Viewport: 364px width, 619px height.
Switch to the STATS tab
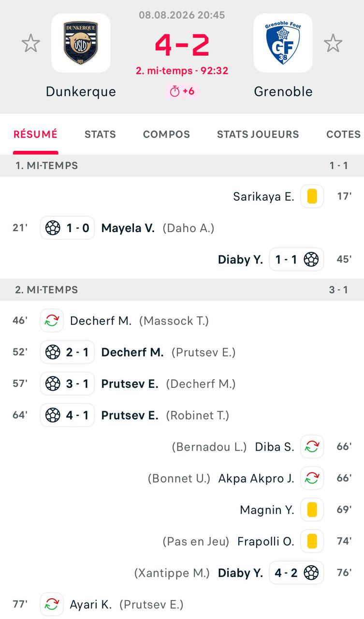(x=100, y=134)
